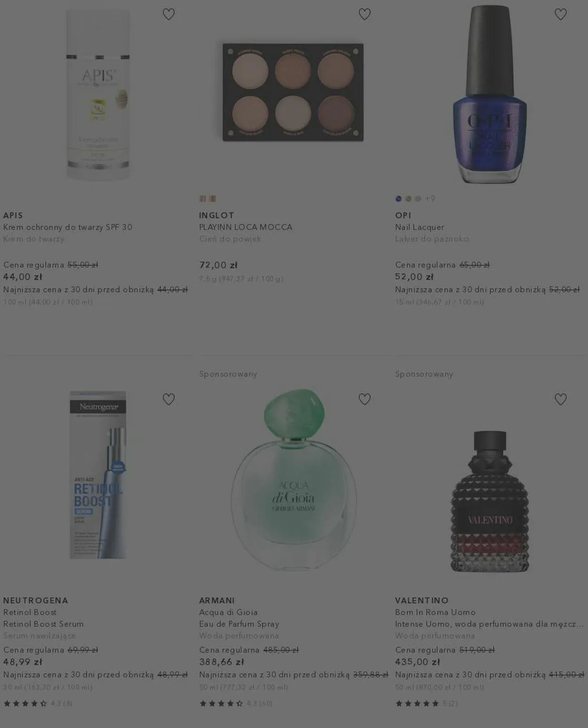The height and width of the screenshot is (728, 588).
Task: Select second INGLOT palette color swatch
Action: coord(212,199)
